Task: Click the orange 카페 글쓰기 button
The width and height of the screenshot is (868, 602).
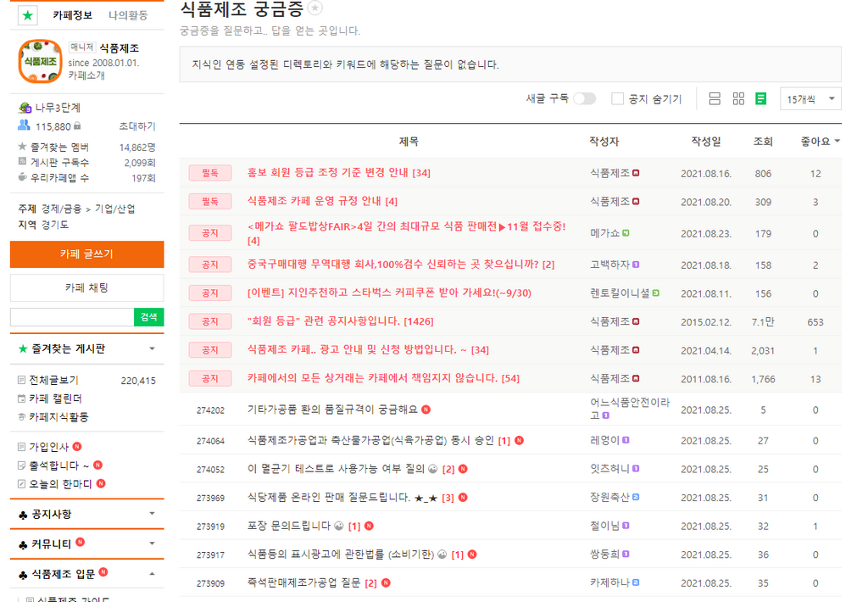Action: [x=87, y=254]
